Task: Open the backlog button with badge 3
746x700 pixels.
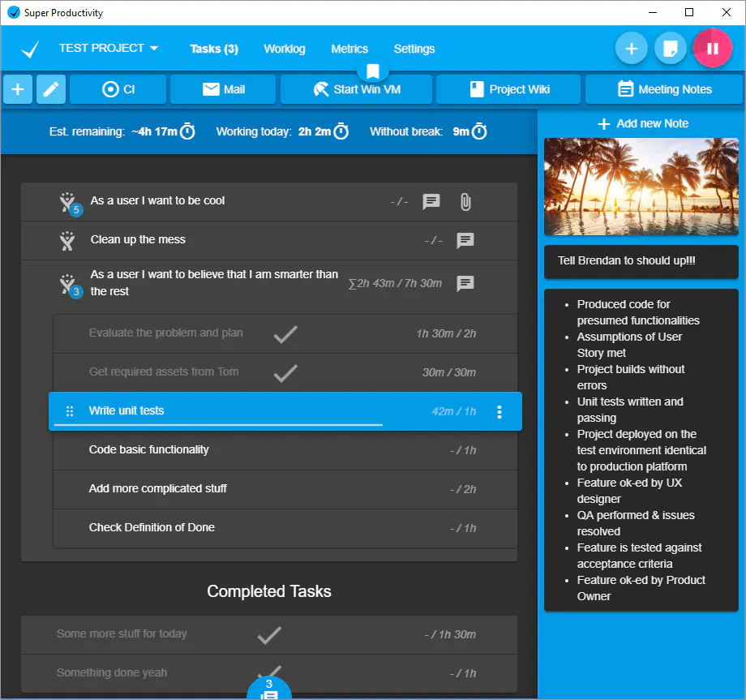Action: point(269,688)
